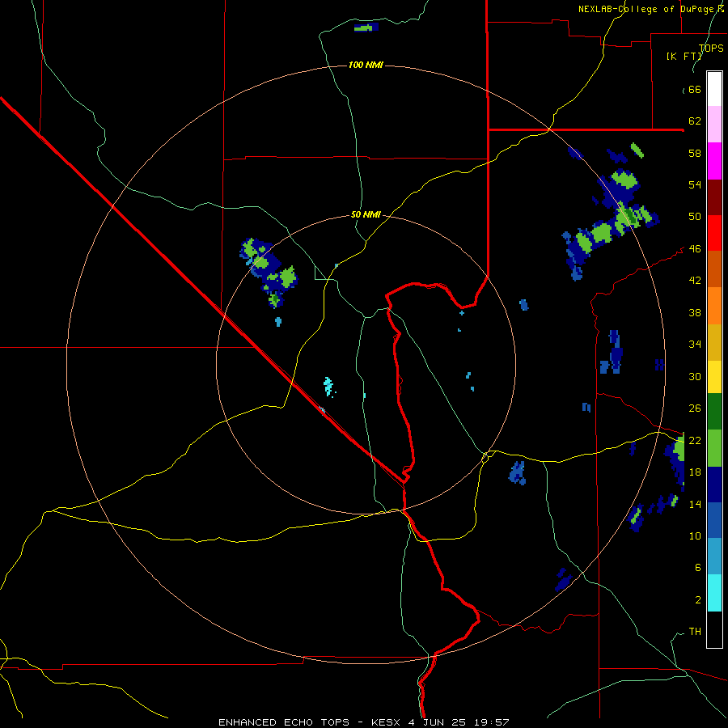This screenshot has width=728, height=728.
Task: Click the "6" legend value
Action: 697,568
